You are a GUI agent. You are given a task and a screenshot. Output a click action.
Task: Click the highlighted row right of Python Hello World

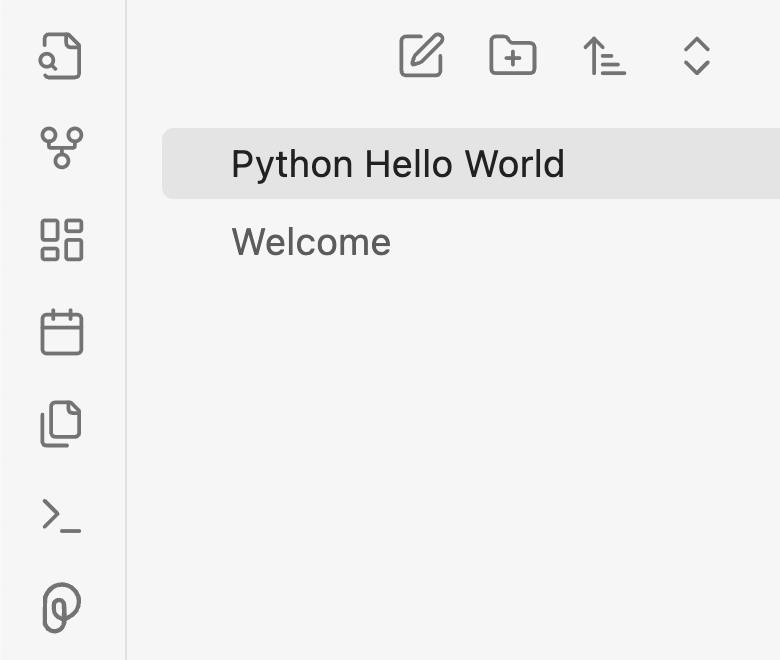pos(680,164)
